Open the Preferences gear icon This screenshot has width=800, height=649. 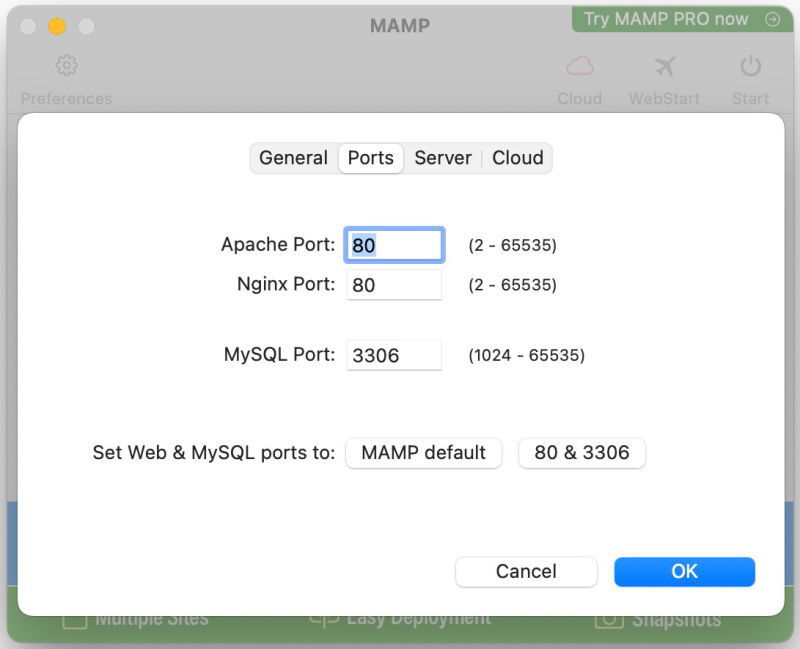click(67, 65)
